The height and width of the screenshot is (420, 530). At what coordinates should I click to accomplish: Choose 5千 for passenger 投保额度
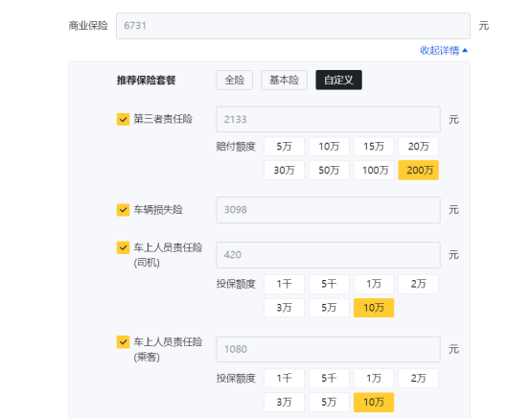(329, 379)
